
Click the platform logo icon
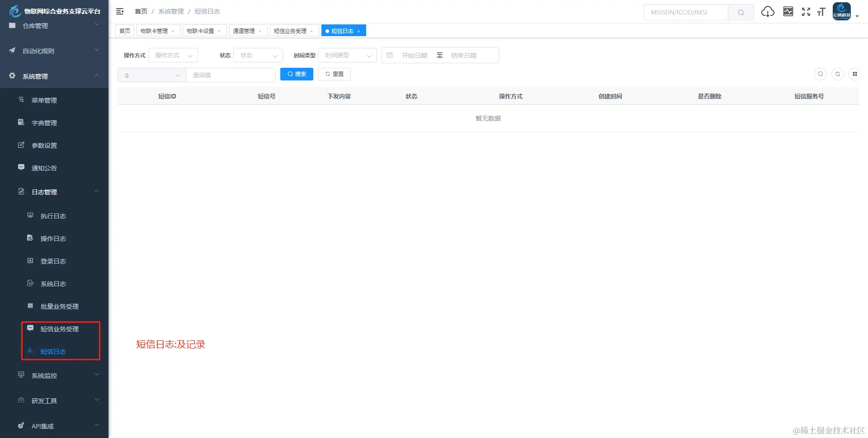click(x=15, y=11)
